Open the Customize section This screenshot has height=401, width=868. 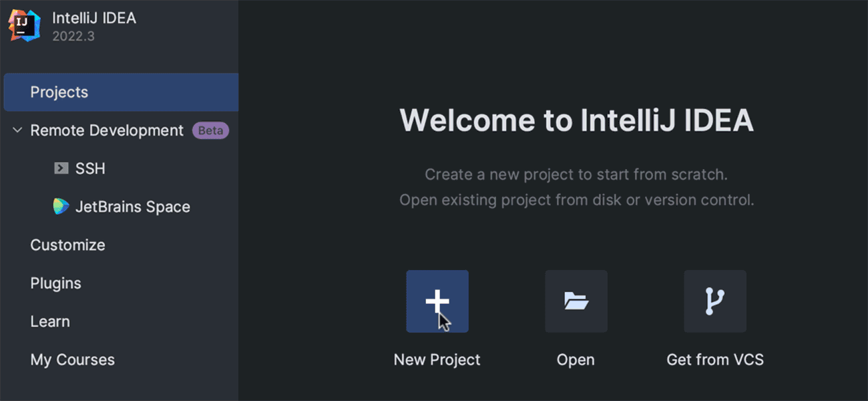(67, 245)
